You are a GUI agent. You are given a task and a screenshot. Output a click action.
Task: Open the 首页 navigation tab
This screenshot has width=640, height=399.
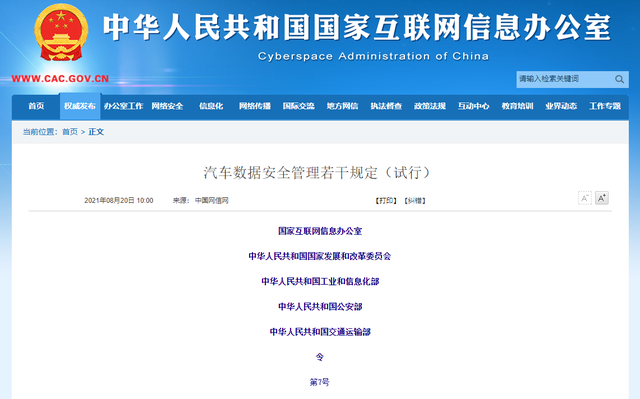[36, 106]
